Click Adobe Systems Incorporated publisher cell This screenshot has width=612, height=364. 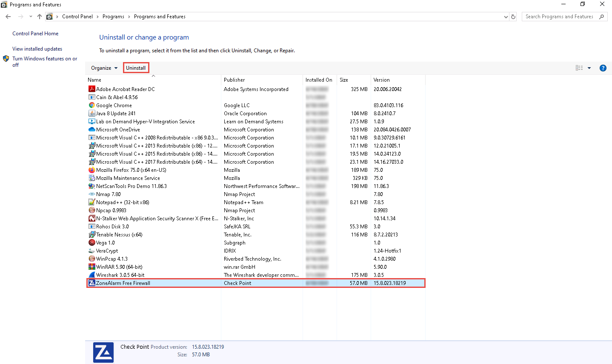tap(256, 89)
